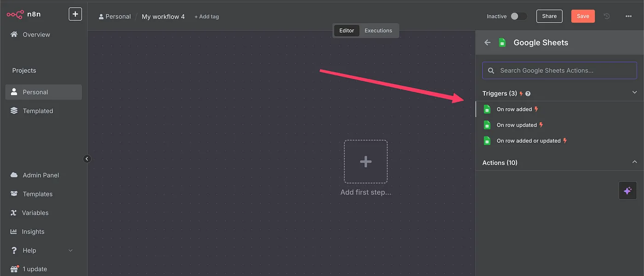This screenshot has width=644, height=276.
Task: Click the Add first step placeholder
Action: [x=366, y=162]
